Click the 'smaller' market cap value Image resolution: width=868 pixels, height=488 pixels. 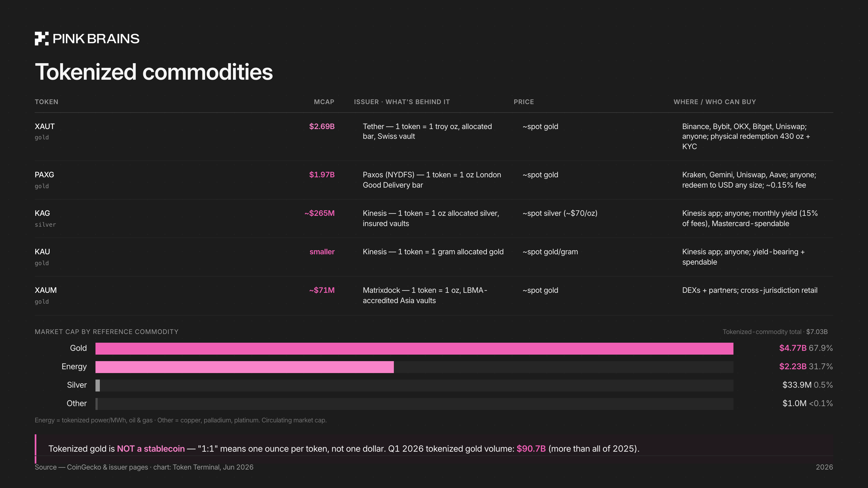pos(322,252)
